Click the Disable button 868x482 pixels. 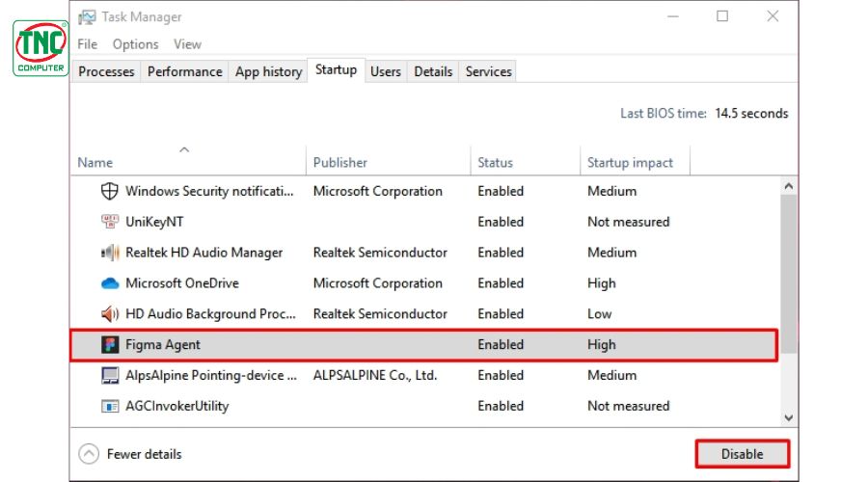[743, 454]
